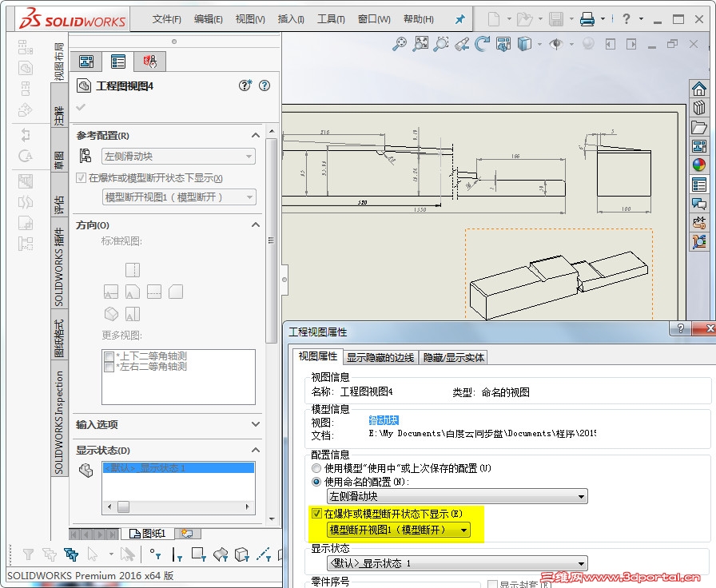Image resolution: width=716 pixels, height=588 pixels.
Task: Click the Zoom to Fit magnifier icon
Action: pyautogui.click(x=400, y=44)
